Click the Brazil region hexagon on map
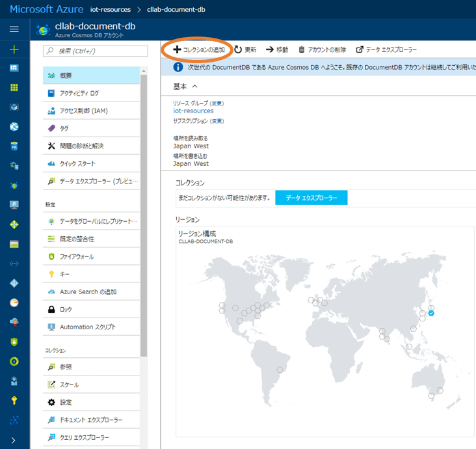 coord(280,370)
